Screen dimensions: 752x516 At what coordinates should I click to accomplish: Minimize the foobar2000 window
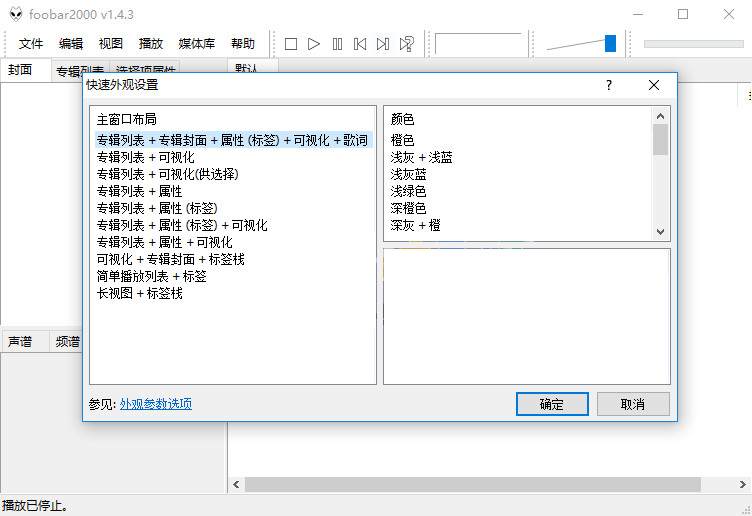[638, 14]
